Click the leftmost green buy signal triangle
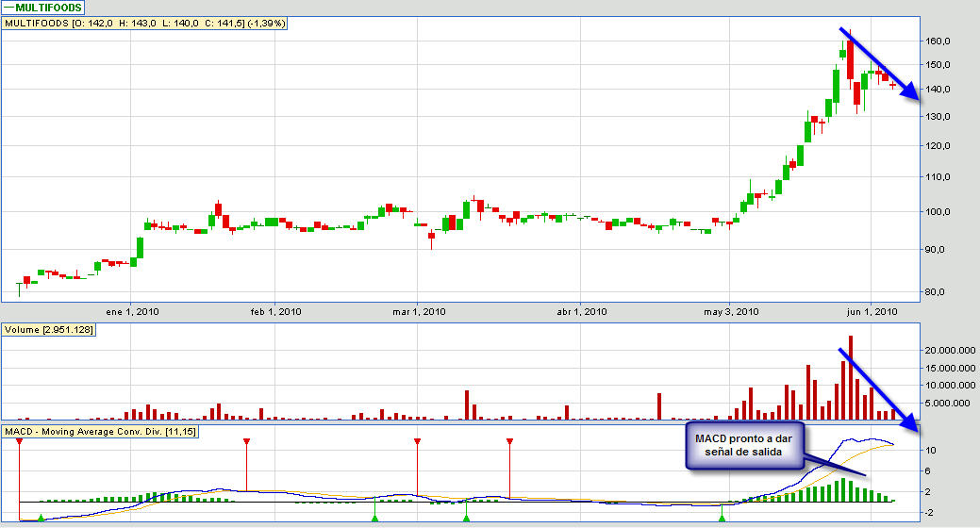 click(x=41, y=518)
